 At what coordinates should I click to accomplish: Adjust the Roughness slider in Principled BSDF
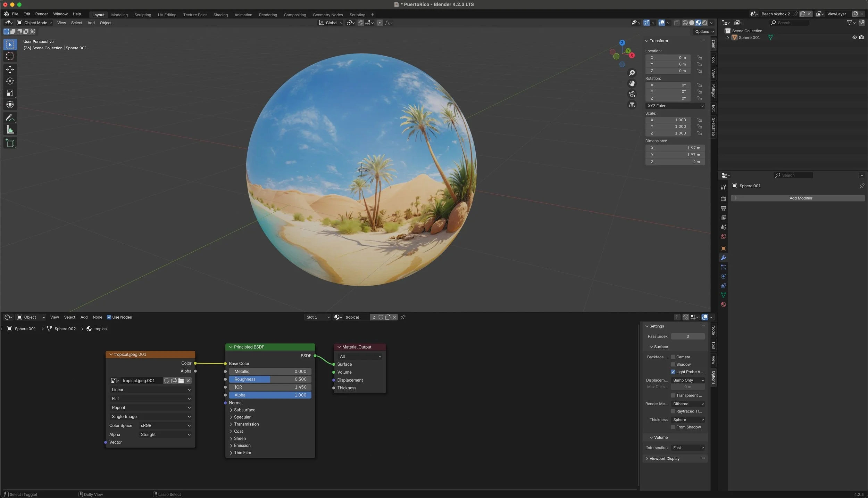coord(270,379)
